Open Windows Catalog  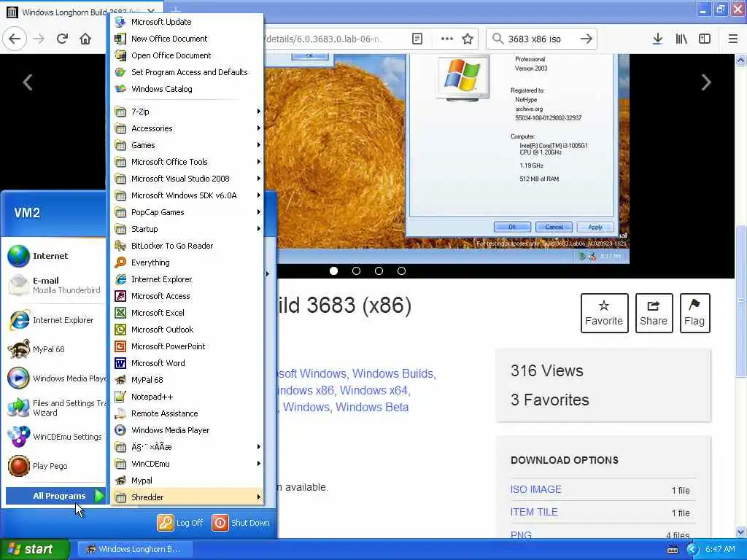[x=187, y=88]
